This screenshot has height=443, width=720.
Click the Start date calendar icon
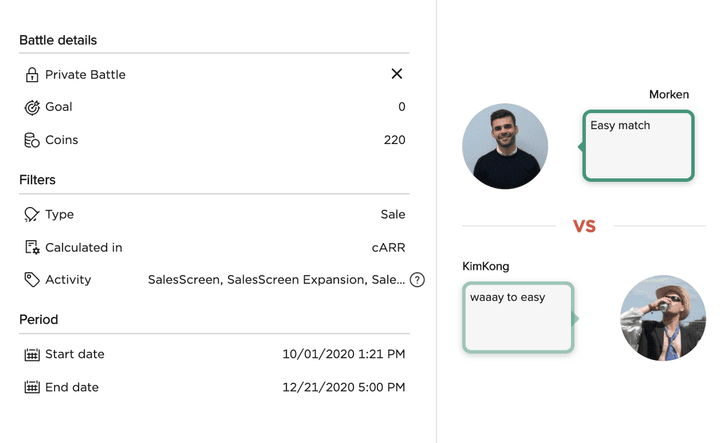pos(32,354)
